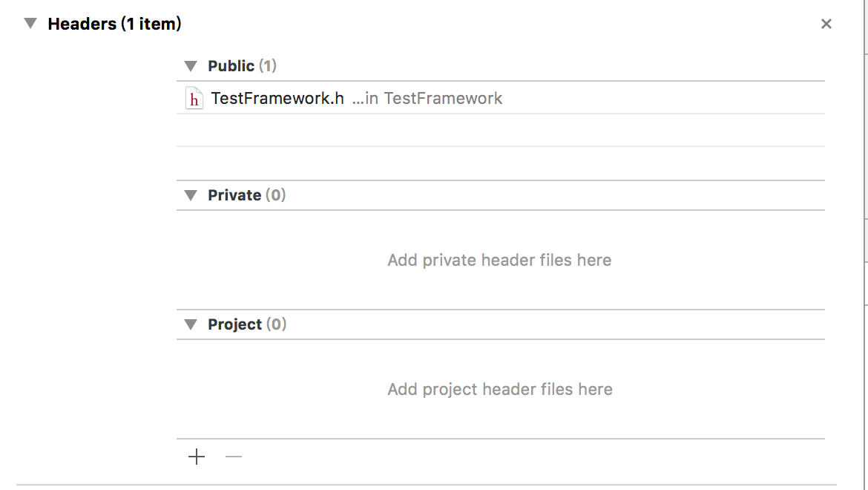868x490 pixels.
Task: Click the 'Headers (1 item)' title
Action: 114,24
